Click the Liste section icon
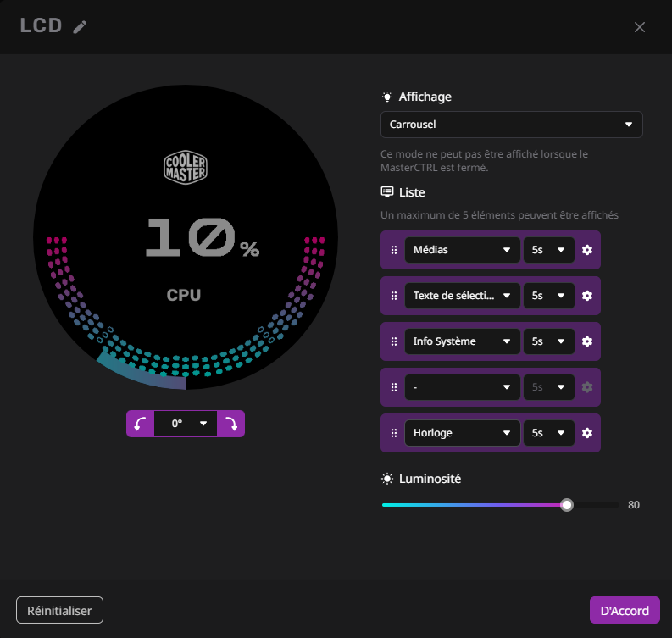 (387, 192)
